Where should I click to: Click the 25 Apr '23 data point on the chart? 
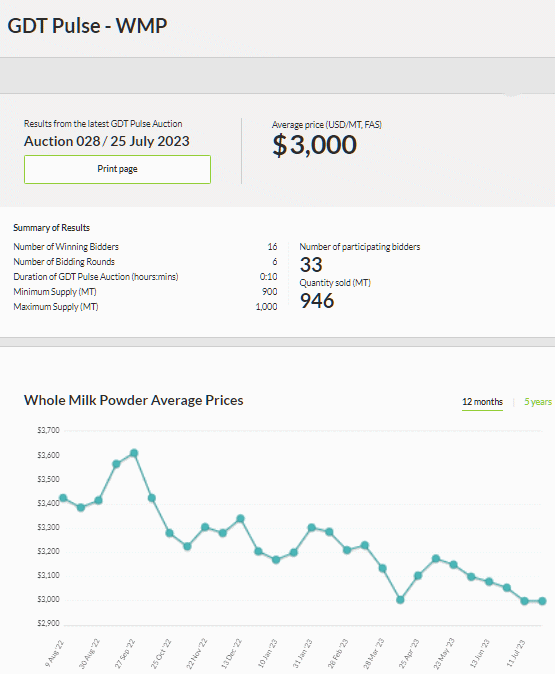coord(418,576)
